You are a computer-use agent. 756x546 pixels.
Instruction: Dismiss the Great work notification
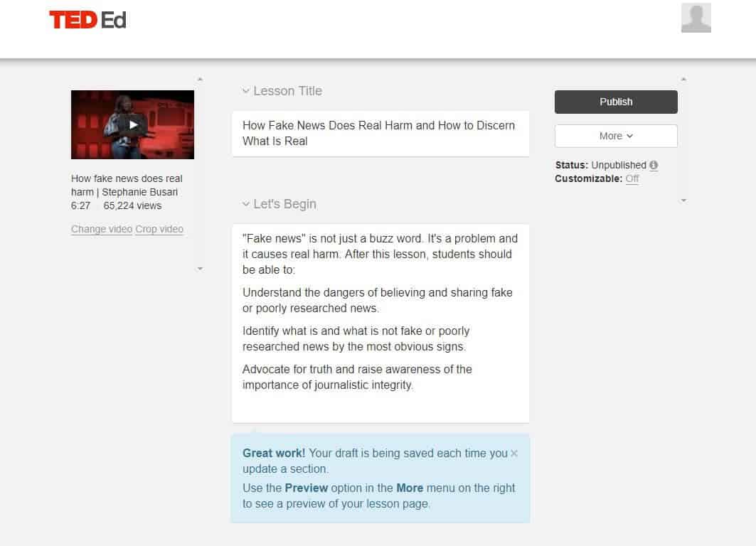514,453
